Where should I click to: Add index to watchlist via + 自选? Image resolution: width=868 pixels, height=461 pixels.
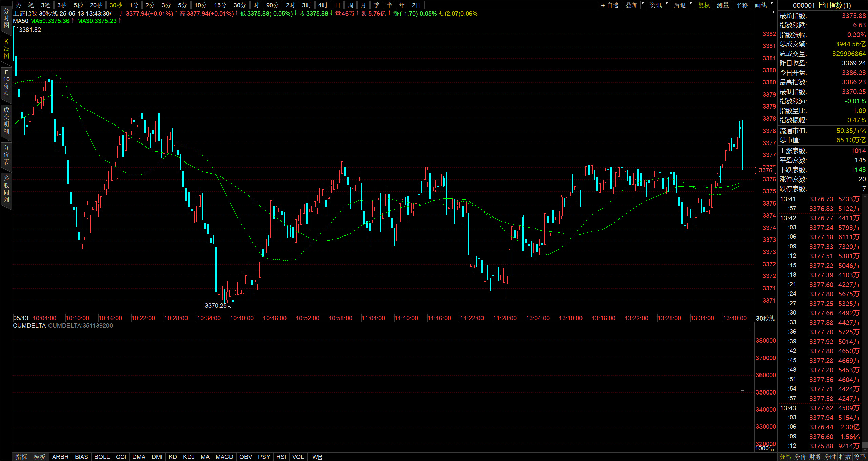click(610, 5)
